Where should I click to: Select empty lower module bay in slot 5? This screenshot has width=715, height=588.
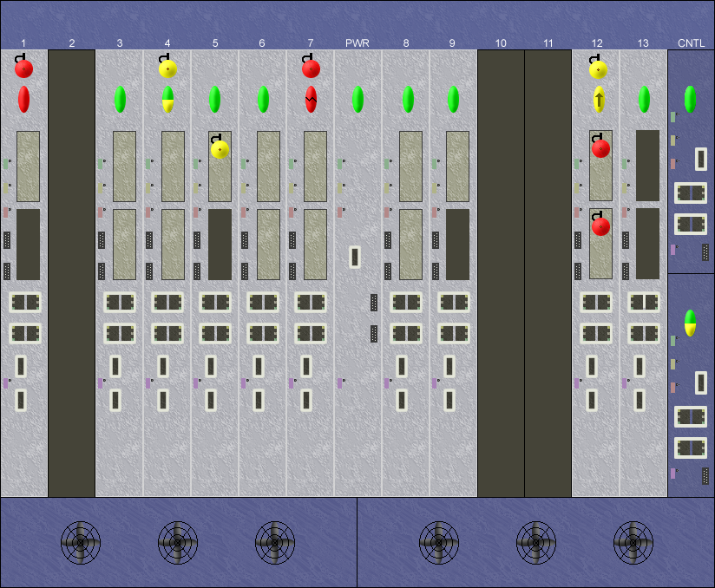tap(220, 245)
